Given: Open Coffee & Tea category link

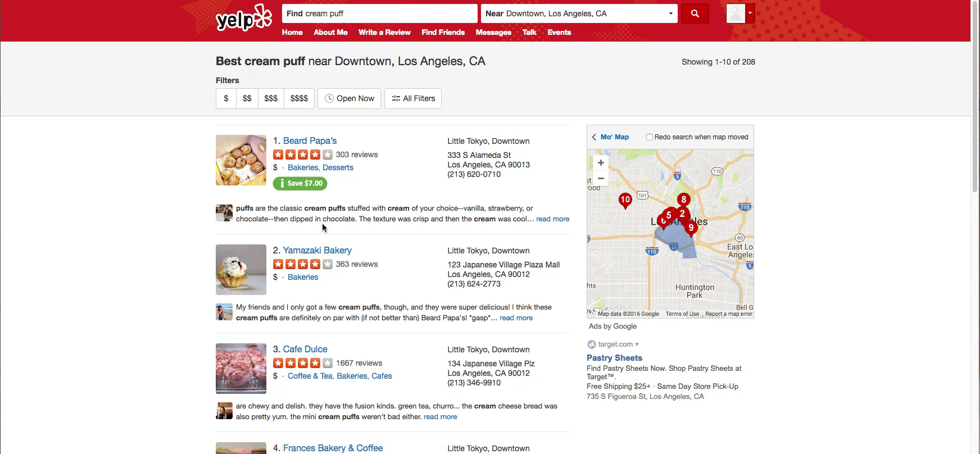Looking at the screenshot, I should click(x=310, y=376).
